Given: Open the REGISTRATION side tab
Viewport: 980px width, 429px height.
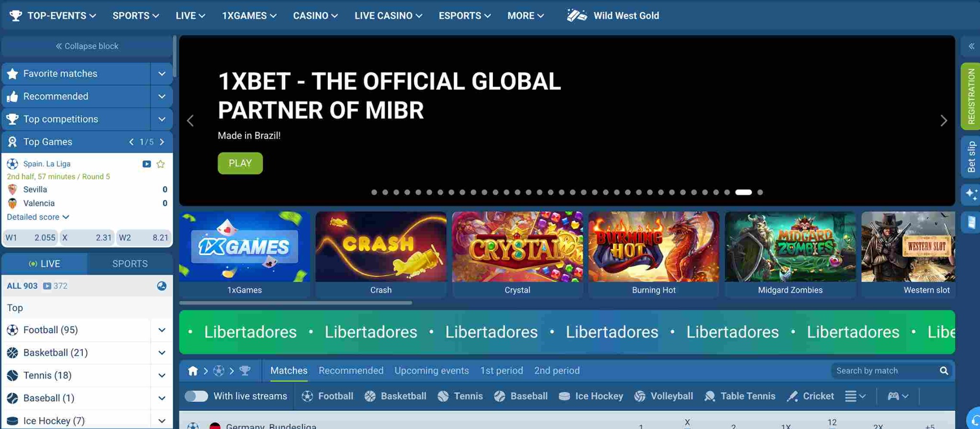Looking at the screenshot, I should click(x=971, y=96).
